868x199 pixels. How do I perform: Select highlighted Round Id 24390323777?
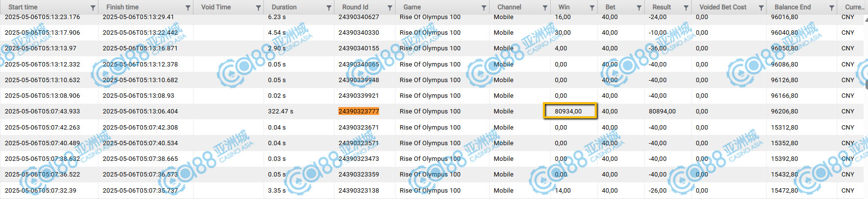pos(359,111)
